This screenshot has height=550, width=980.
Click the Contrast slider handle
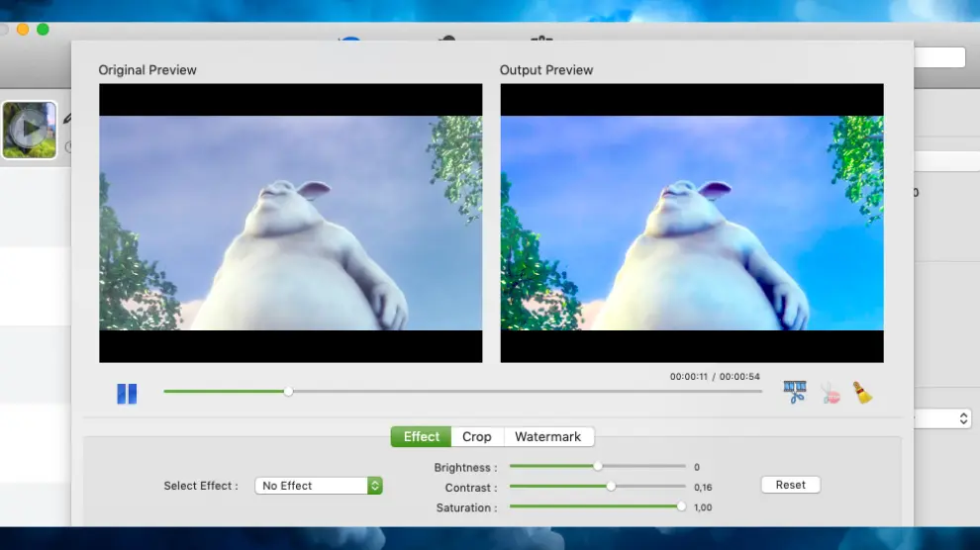pos(611,487)
